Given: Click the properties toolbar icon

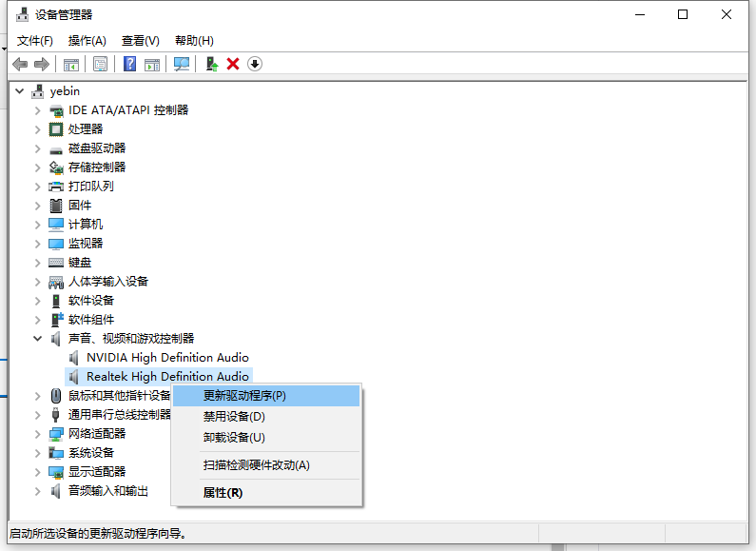Looking at the screenshot, I should [100, 64].
